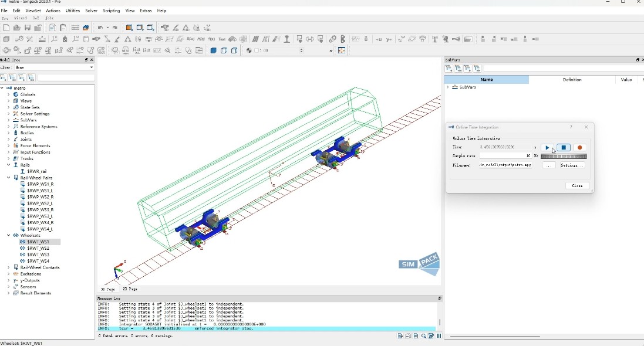Viewport: 644px width, 346px height.
Task: Collapse the Rail-Wheel Pairs node
Action: point(9,178)
